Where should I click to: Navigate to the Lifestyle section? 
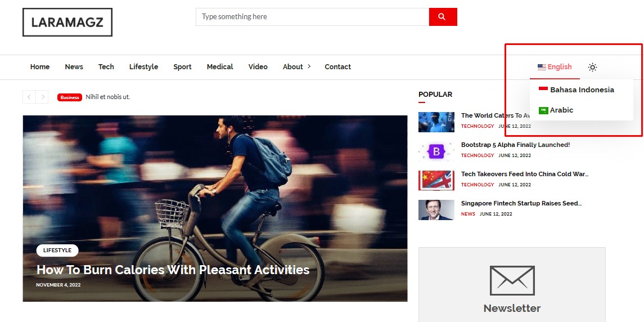(x=143, y=66)
